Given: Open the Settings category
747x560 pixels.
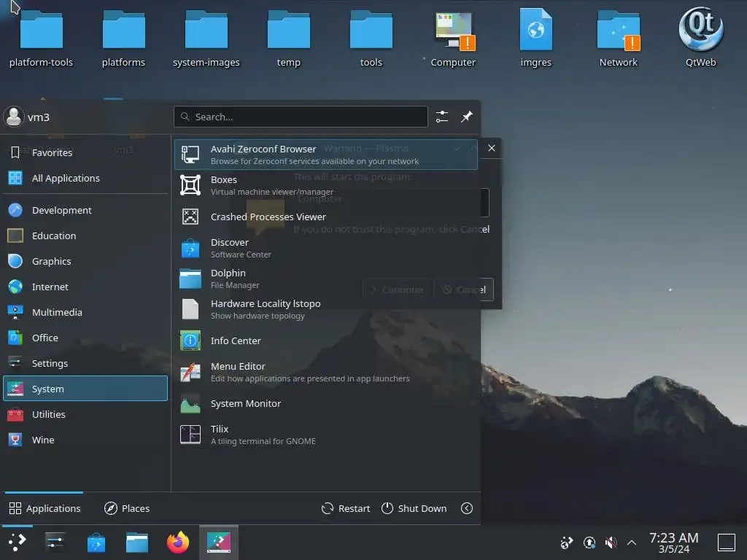Looking at the screenshot, I should point(85,363).
